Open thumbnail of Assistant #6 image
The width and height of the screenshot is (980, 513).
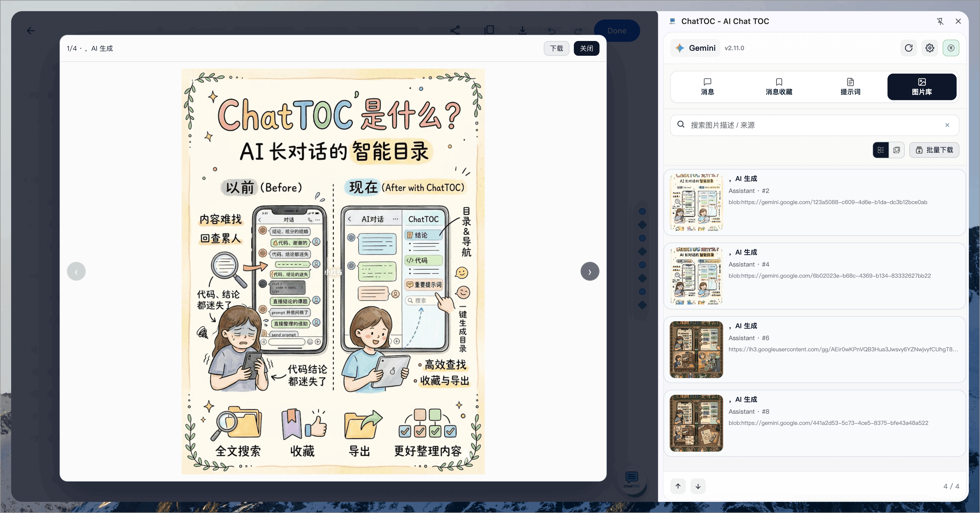coord(696,349)
